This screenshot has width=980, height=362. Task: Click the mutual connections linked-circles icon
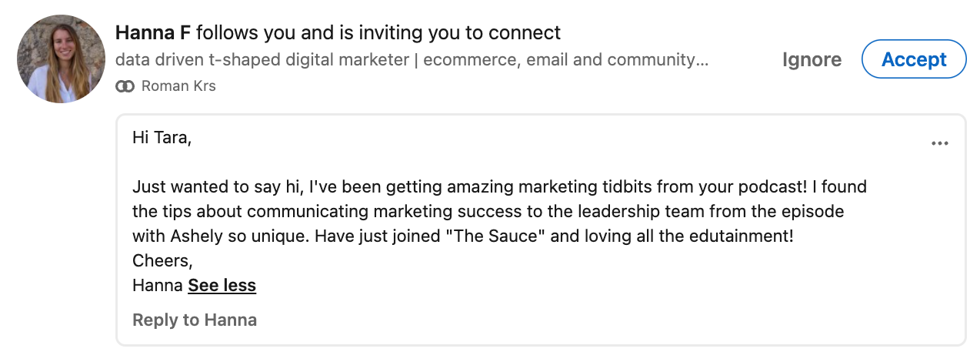click(x=125, y=86)
